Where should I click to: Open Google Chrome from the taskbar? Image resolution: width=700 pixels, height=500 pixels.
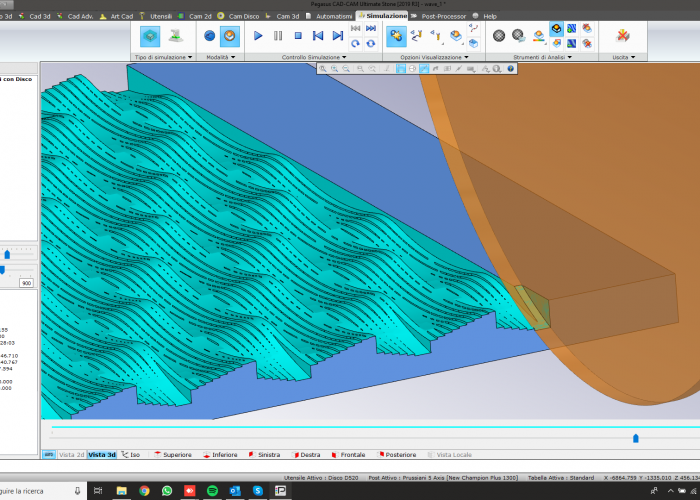pyautogui.click(x=144, y=491)
